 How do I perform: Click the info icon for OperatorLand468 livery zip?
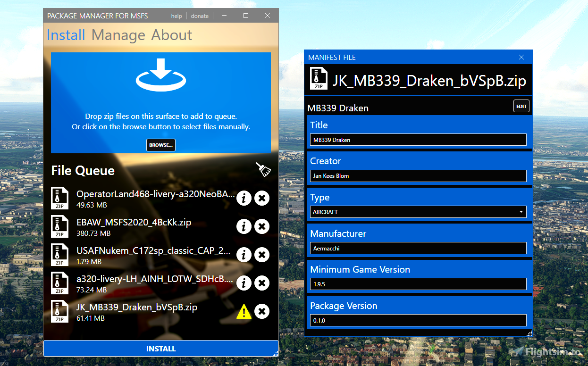click(x=244, y=198)
